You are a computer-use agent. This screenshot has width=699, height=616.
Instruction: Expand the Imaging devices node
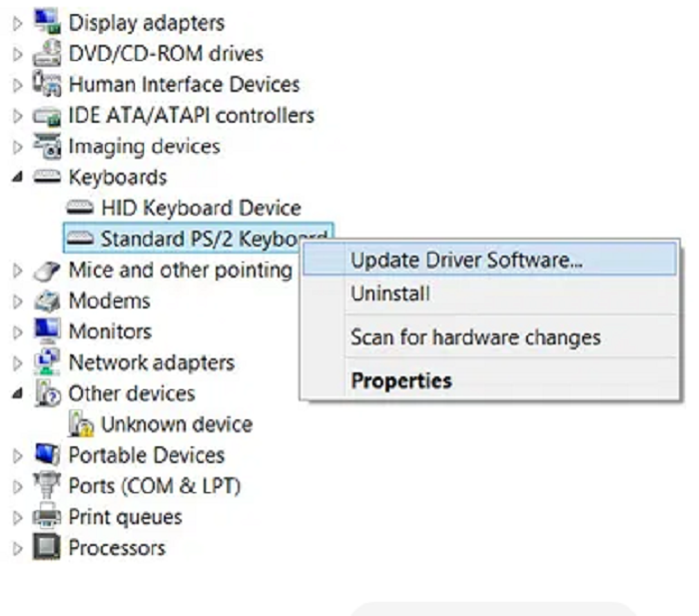click(17, 147)
